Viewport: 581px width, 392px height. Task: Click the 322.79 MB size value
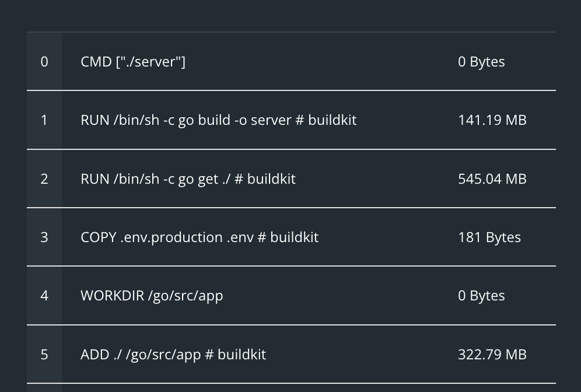[x=492, y=354]
